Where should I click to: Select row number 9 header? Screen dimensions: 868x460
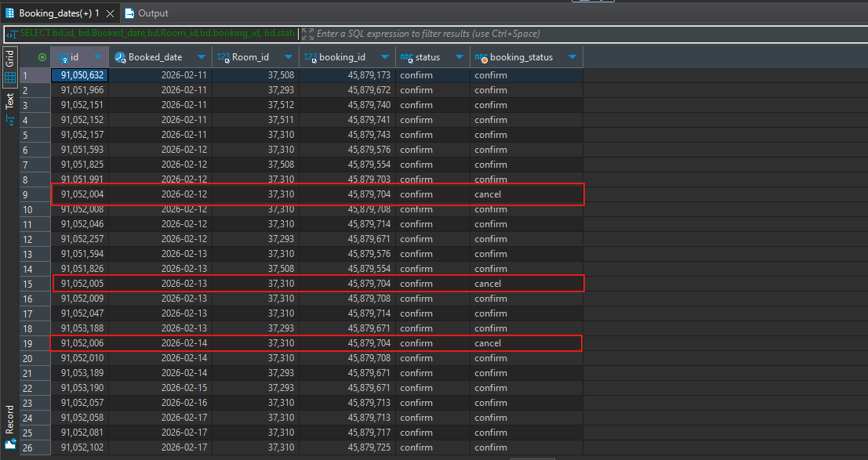35,195
